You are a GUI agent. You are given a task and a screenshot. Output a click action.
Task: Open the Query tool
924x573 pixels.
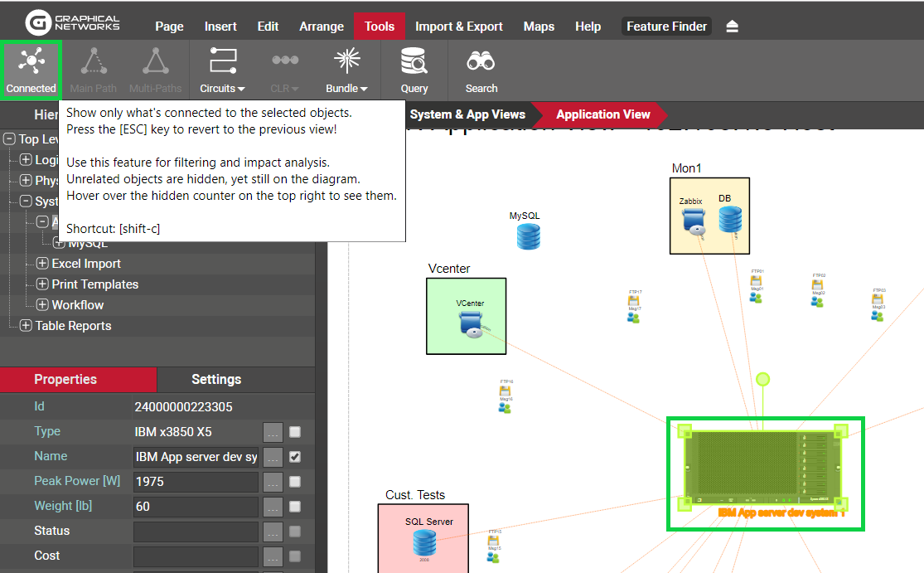click(414, 62)
